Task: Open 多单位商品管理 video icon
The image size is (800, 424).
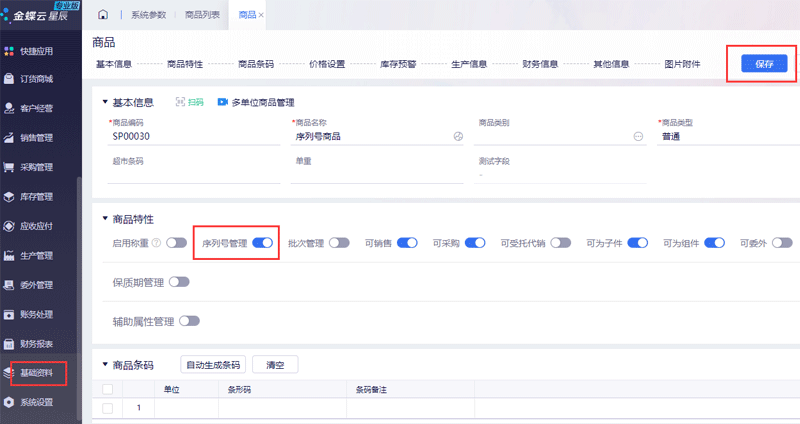Action: click(x=222, y=102)
